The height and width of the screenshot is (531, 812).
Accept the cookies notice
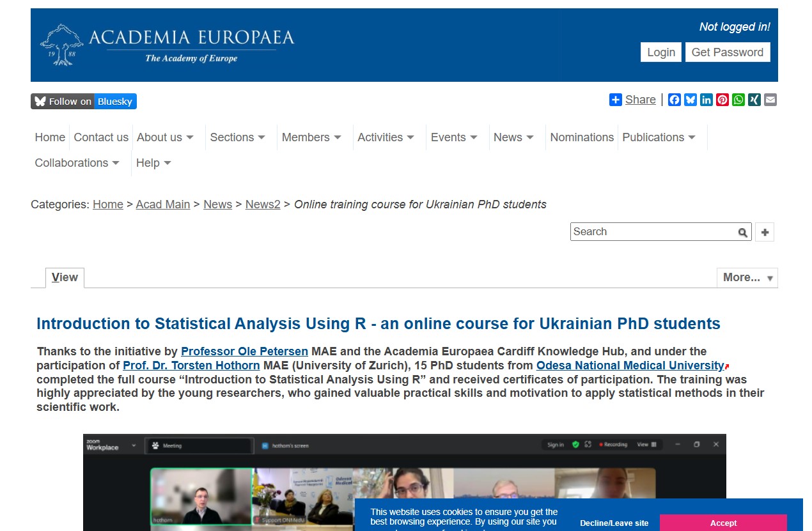723,523
